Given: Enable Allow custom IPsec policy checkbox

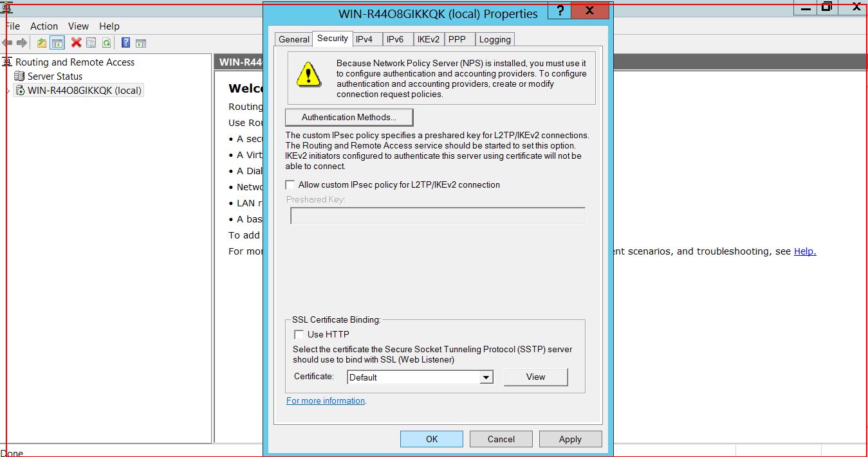Looking at the screenshot, I should tap(290, 185).
